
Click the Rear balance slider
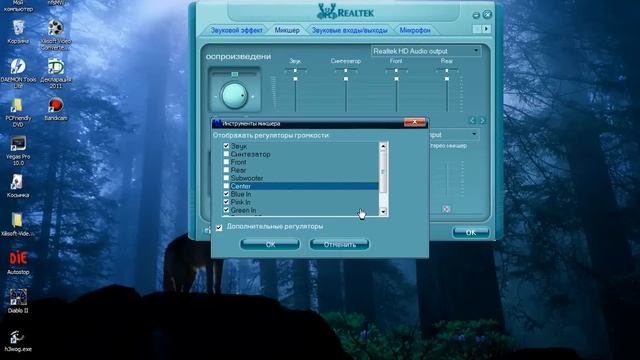pyautogui.click(x=447, y=71)
